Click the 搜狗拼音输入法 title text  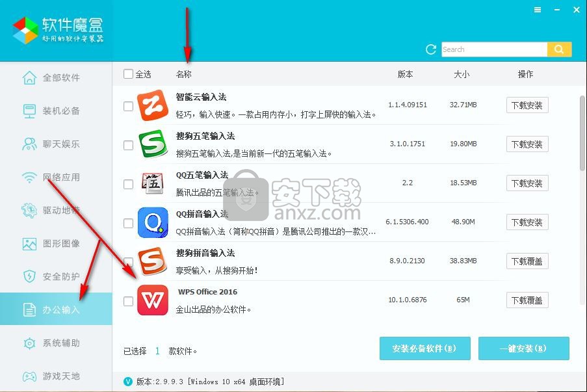tap(205, 253)
